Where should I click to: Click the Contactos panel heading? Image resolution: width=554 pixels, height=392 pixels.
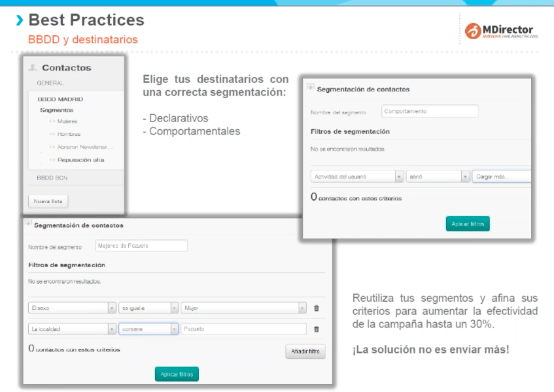pos(67,67)
